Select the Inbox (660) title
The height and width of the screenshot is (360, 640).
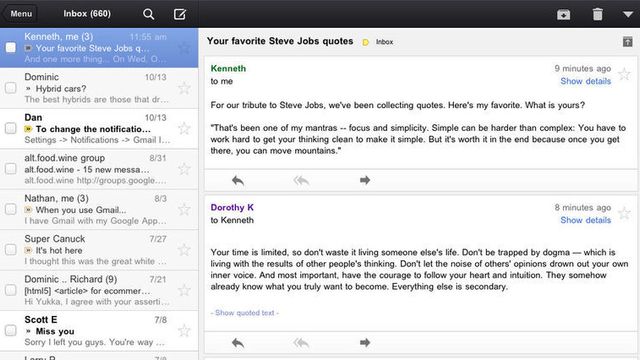pyautogui.click(x=87, y=13)
